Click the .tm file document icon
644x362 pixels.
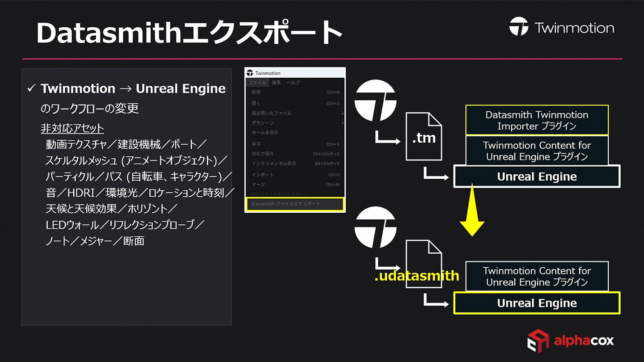click(424, 136)
